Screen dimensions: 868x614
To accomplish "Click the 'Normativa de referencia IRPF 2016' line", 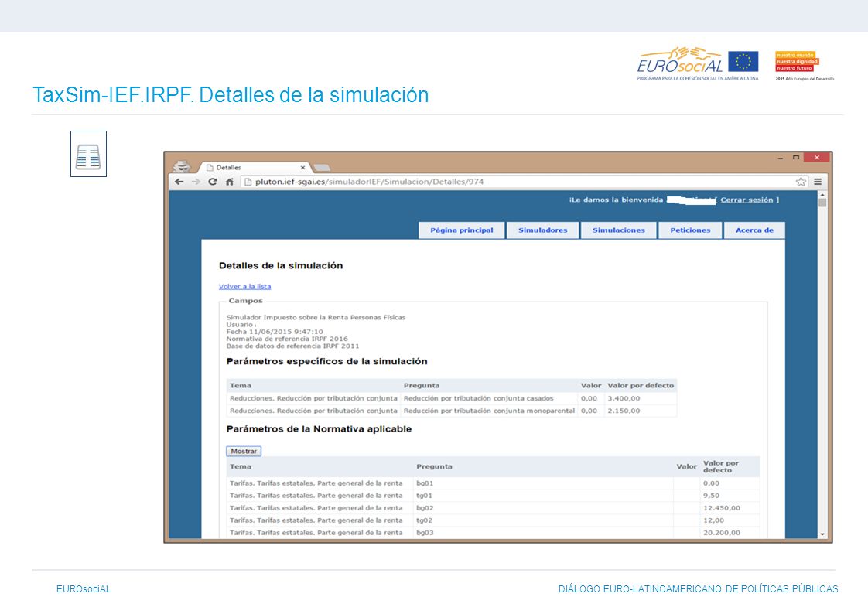I will tap(287, 339).
